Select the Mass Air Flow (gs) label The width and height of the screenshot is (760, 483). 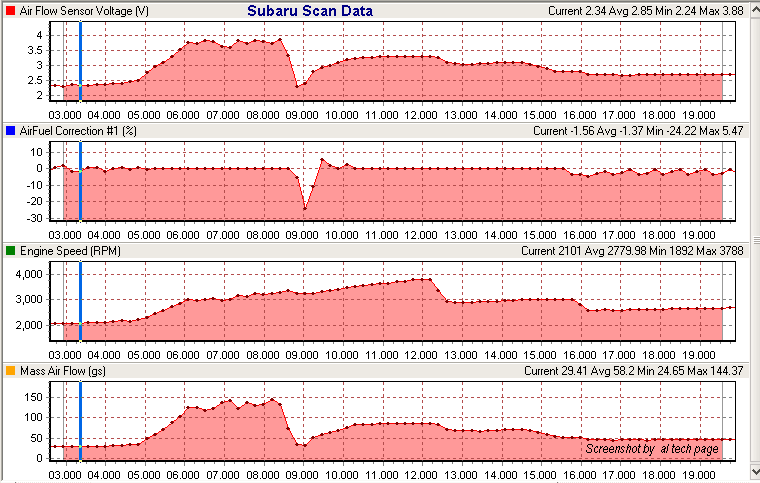65,371
